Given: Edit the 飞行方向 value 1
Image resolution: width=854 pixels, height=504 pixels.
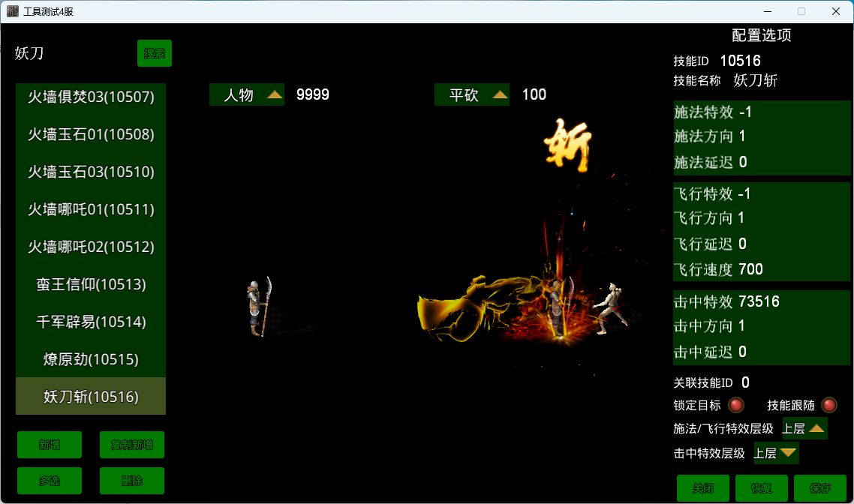Looking at the screenshot, I should 741,217.
